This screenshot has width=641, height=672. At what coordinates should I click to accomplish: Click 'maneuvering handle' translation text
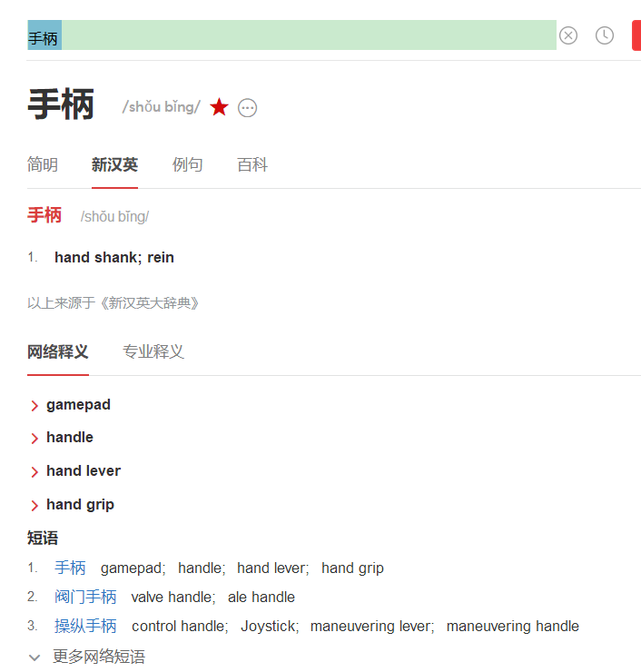click(512, 627)
